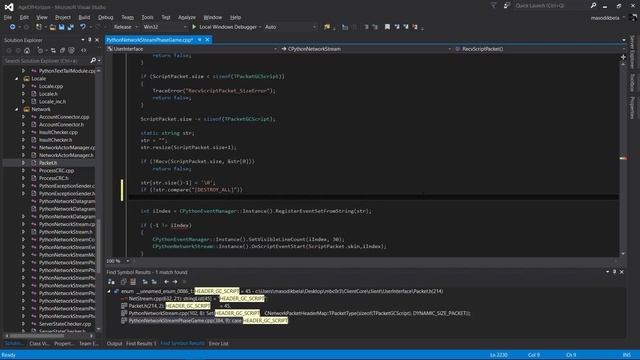Image resolution: width=640 pixels, height=360 pixels.
Task: Click the yellow find-in-files toolbar icon
Action: point(327,27)
